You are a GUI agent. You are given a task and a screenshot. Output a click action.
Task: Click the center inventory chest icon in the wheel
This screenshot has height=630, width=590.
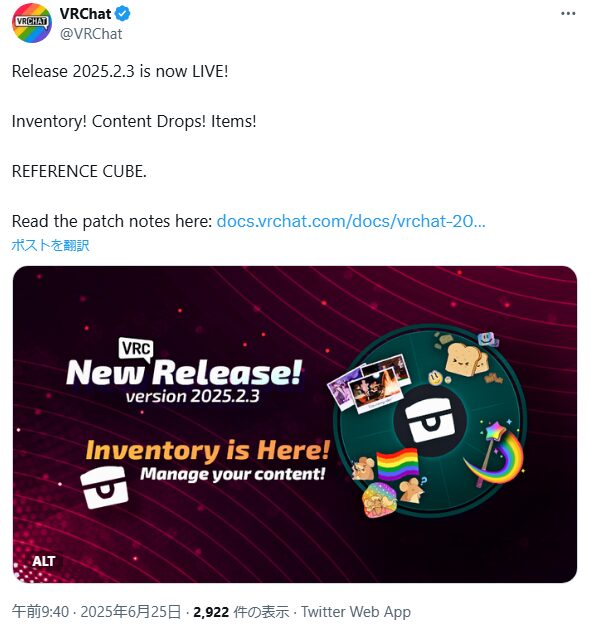point(430,420)
